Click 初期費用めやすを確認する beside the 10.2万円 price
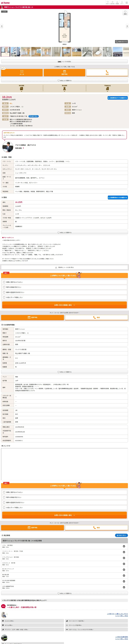The width and height of the screenshot is (129, 644). [x=117, y=98]
